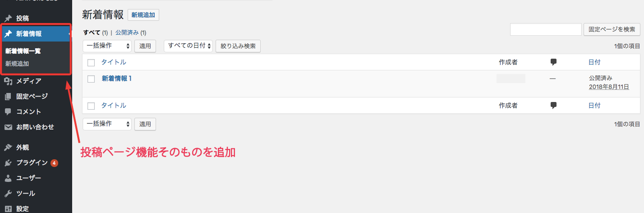Check the box for 新着情報1 row
The width and height of the screenshot is (644, 213).
[x=91, y=79]
